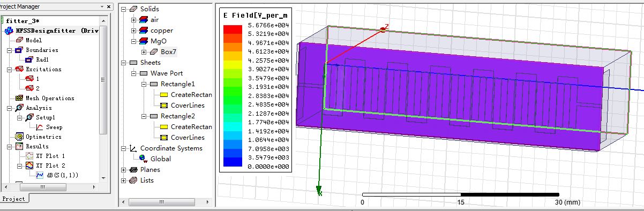Screen dimensions: 644x211
Task: Expand the Planes tree node
Action: (124, 170)
